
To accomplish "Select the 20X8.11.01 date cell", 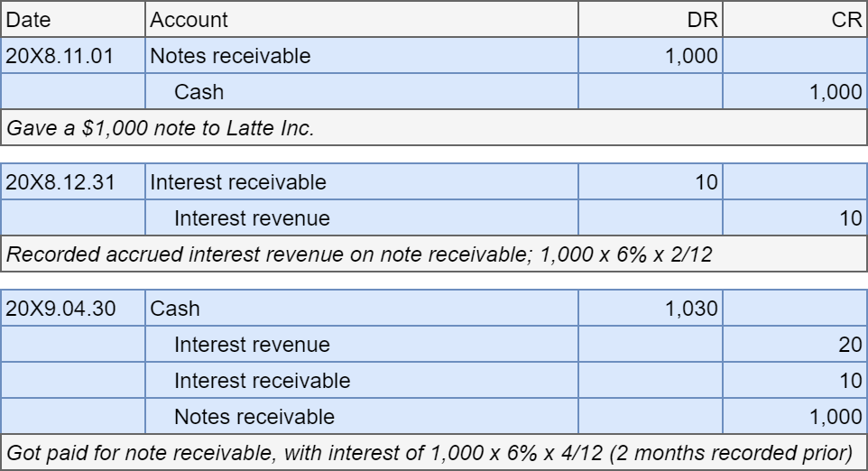I will (x=73, y=55).
